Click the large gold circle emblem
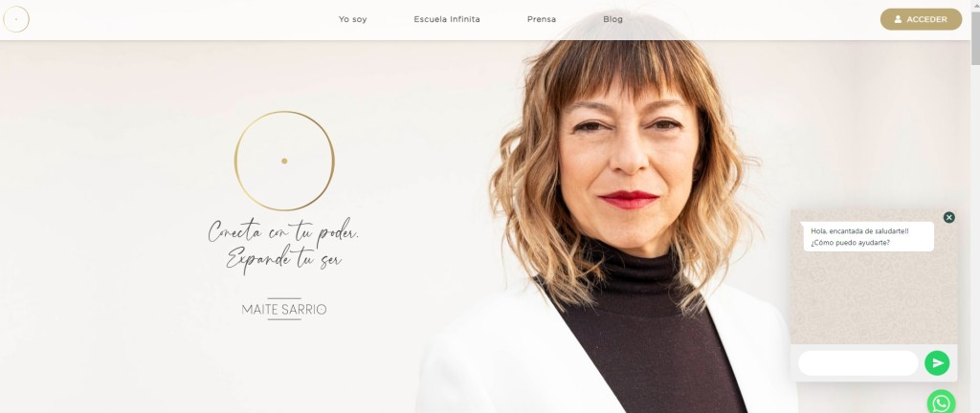The width and height of the screenshot is (980, 413). point(284,161)
